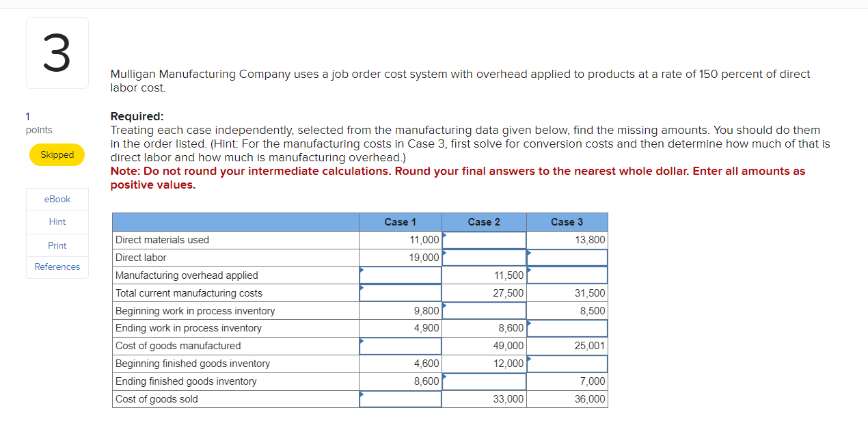Click Case 3 Beginning finished goods inventory input
This screenshot has width=868, height=436.
pos(567,364)
